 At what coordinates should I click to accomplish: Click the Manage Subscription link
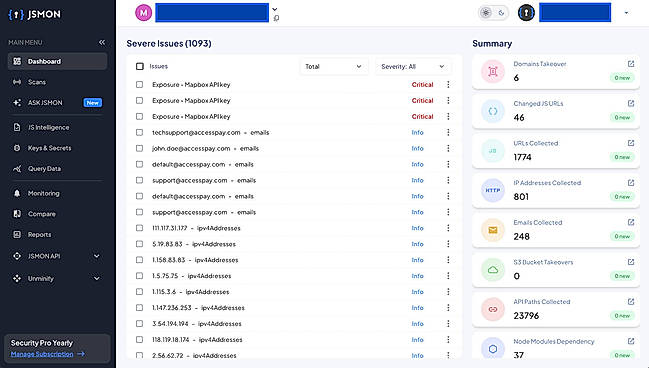pos(42,354)
